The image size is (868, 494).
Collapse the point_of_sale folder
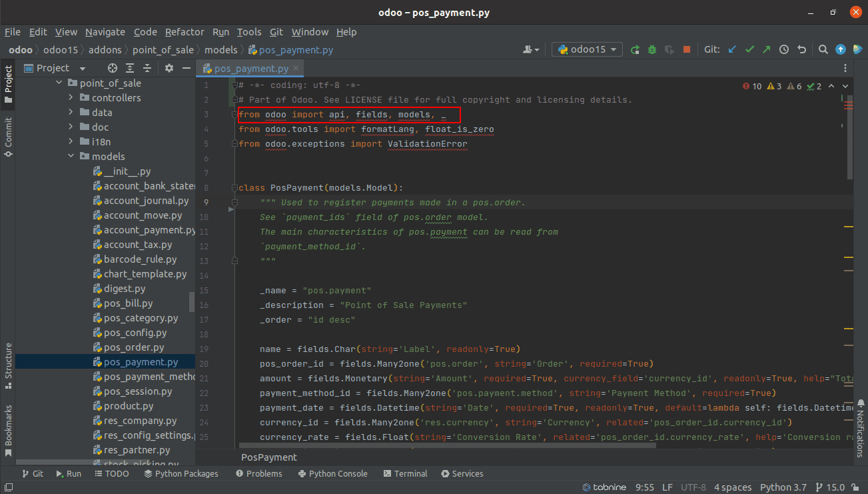pyautogui.click(x=59, y=83)
